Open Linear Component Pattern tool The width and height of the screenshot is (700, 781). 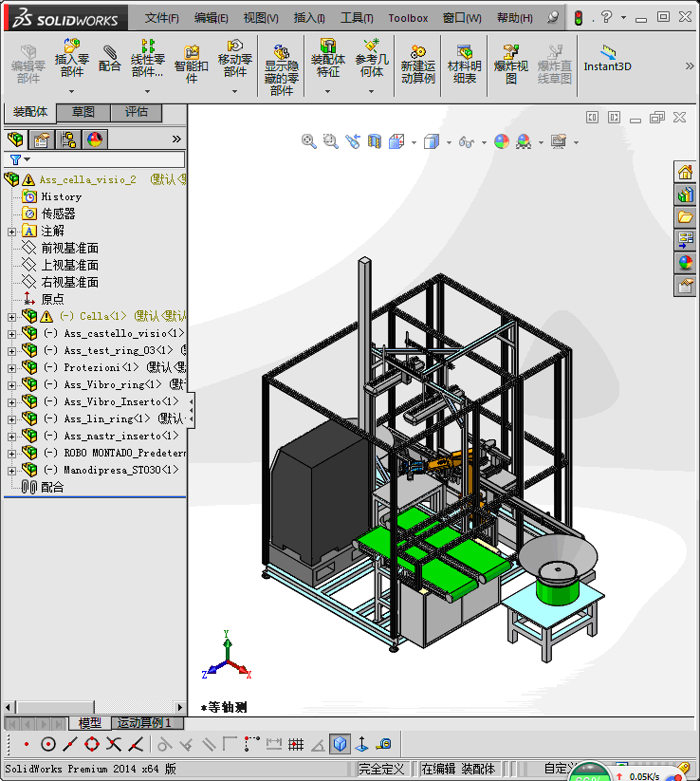[147, 59]
